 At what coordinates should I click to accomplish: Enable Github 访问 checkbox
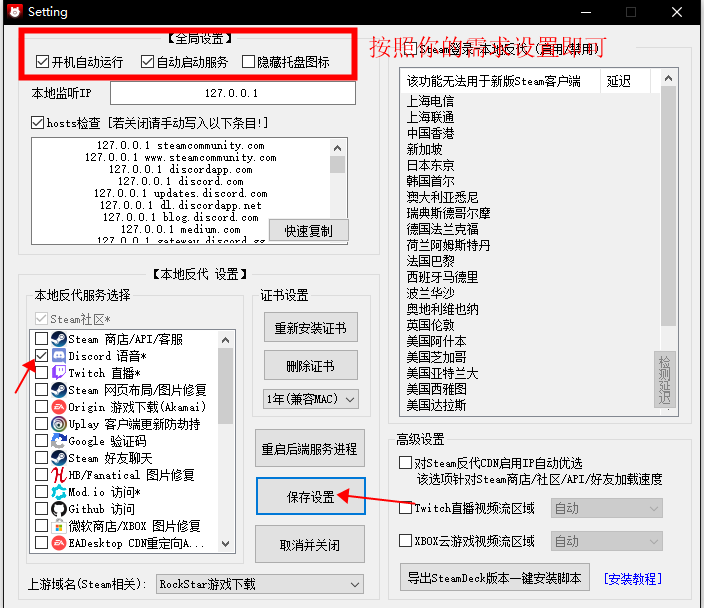tap(41, 509)
